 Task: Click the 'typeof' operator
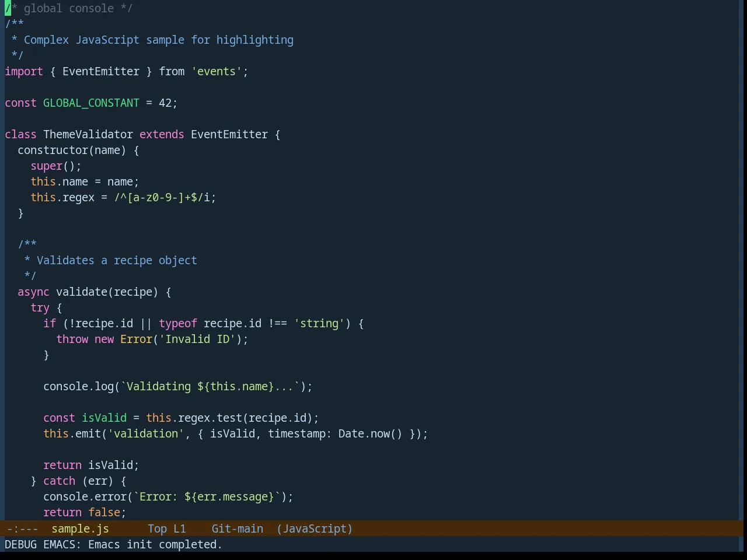[178, 323]
